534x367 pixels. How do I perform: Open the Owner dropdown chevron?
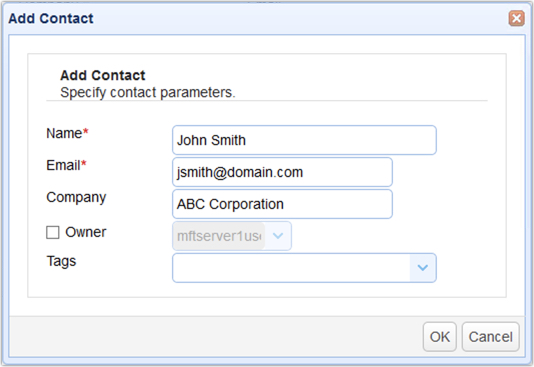click(x=278, y=236)
